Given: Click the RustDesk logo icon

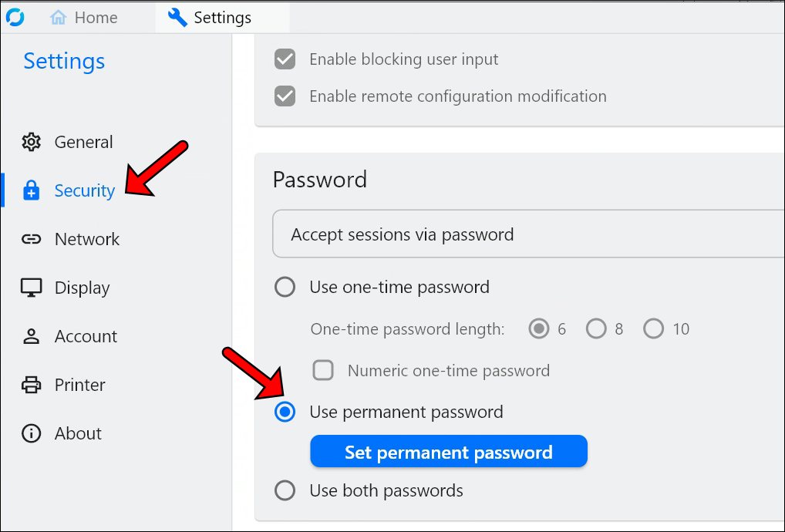Looking at the screenshot, I should (14, 17).
